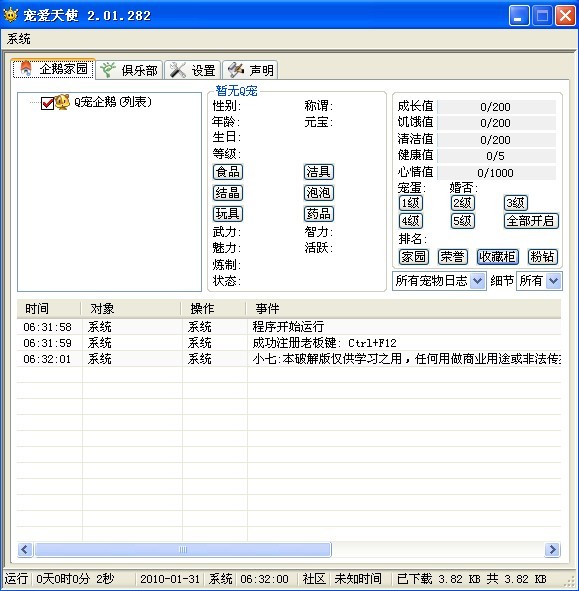The height and width of the screenshot is (591, 579).
Task: Click the log scrollbar right arrow
Action: pyautogui.click(x=552, y=550)
